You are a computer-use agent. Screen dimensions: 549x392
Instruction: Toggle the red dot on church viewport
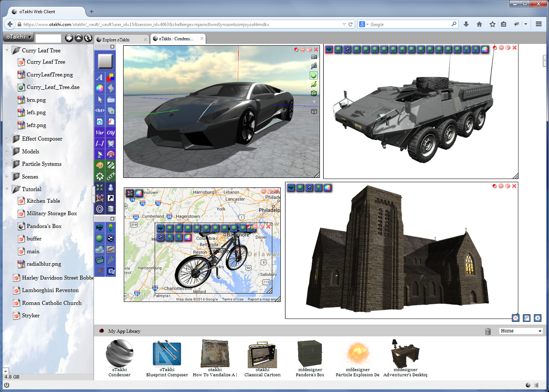point(495,186)
